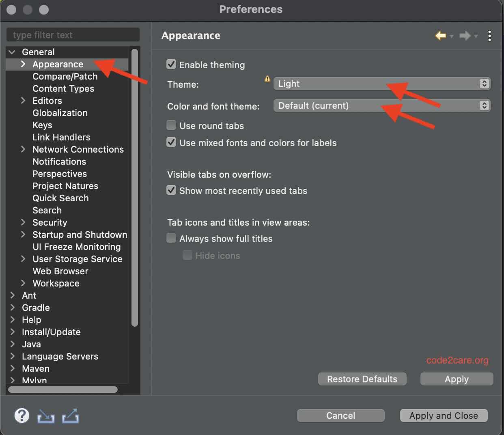Click the filter text search field

click(x=73, y=35)
